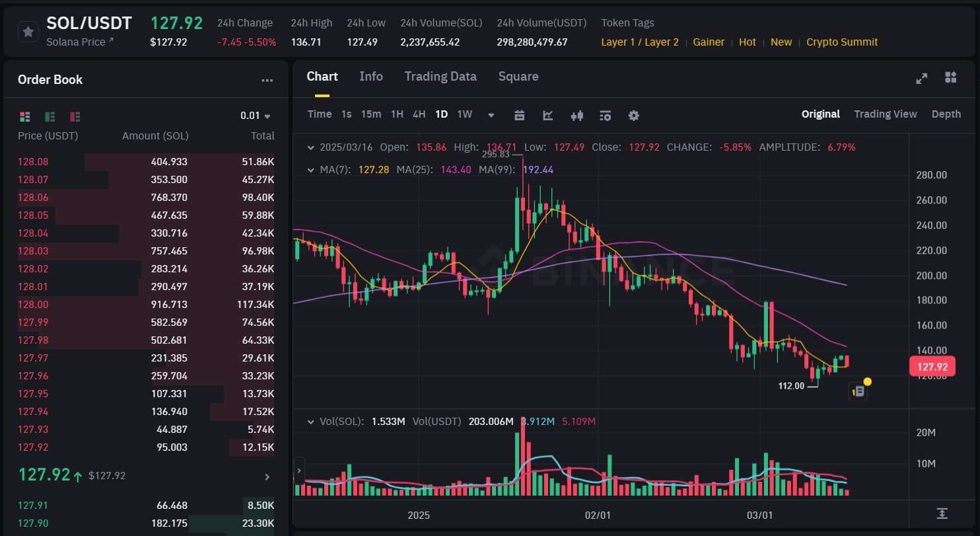Select the Original chart view
Viewport: 980px width, 536px height.
(821, 114)
